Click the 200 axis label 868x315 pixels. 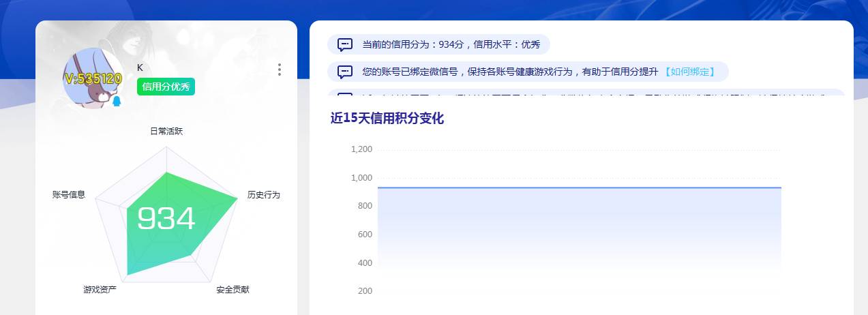tap(365, 291)
